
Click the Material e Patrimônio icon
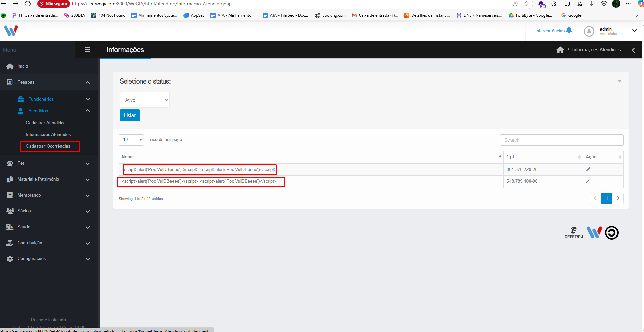click(x=10, y=179)
